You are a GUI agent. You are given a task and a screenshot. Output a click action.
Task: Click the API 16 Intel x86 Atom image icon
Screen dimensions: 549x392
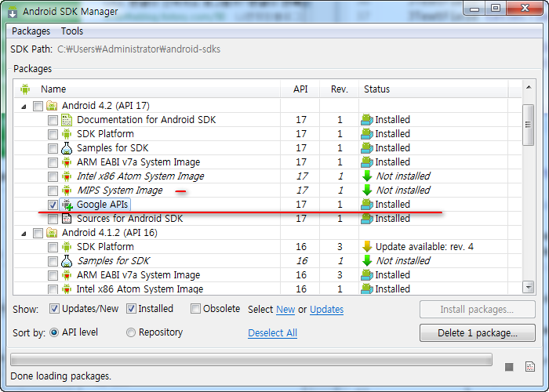[67, 289]
